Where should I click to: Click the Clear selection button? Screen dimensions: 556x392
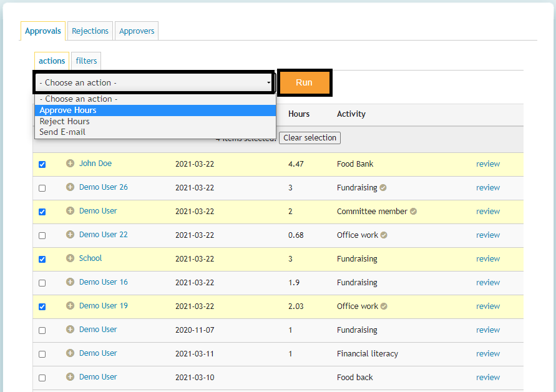310,138
